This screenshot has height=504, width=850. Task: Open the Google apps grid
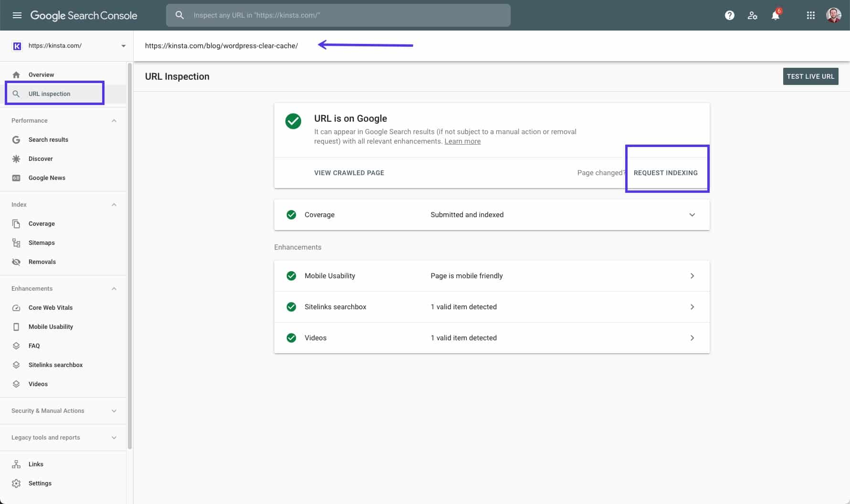810,15
